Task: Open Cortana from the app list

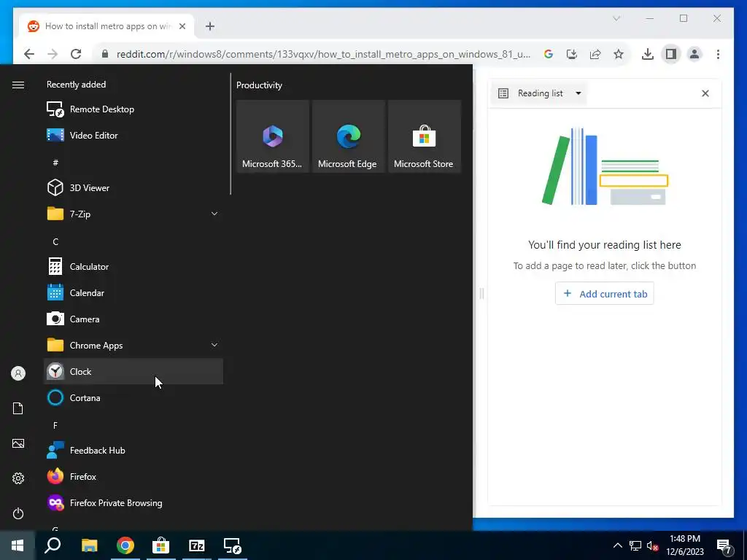Action: pyautogui.click(x=133, y=397)
